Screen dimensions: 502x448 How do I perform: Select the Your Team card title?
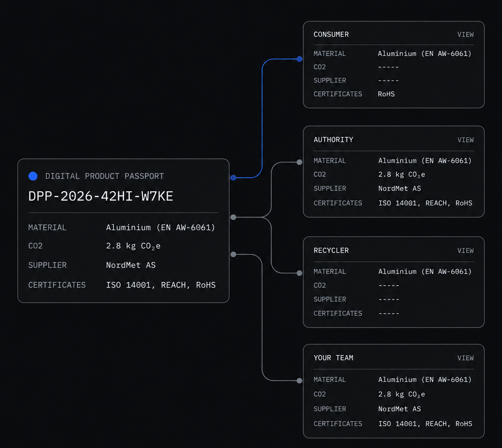(333, 358)
